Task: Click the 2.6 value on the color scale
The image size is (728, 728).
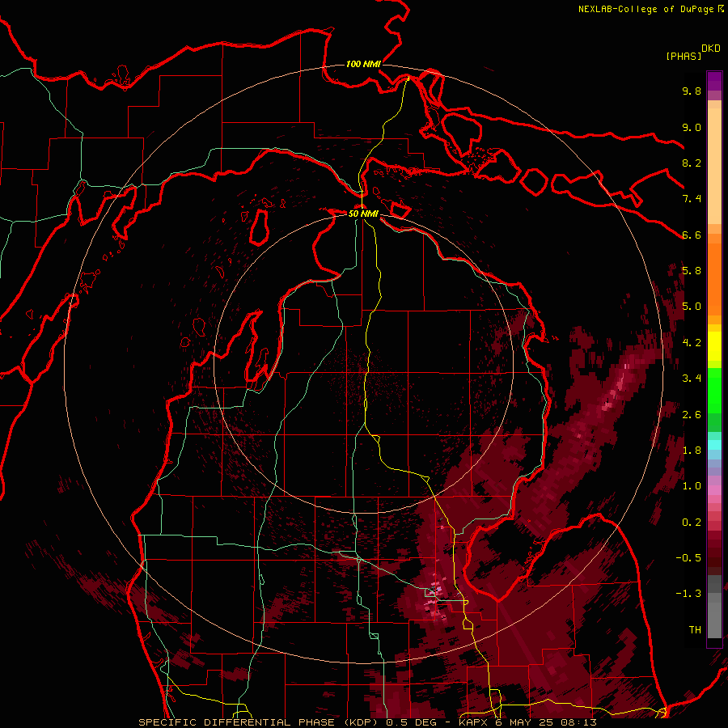Action: click(692, 414)
